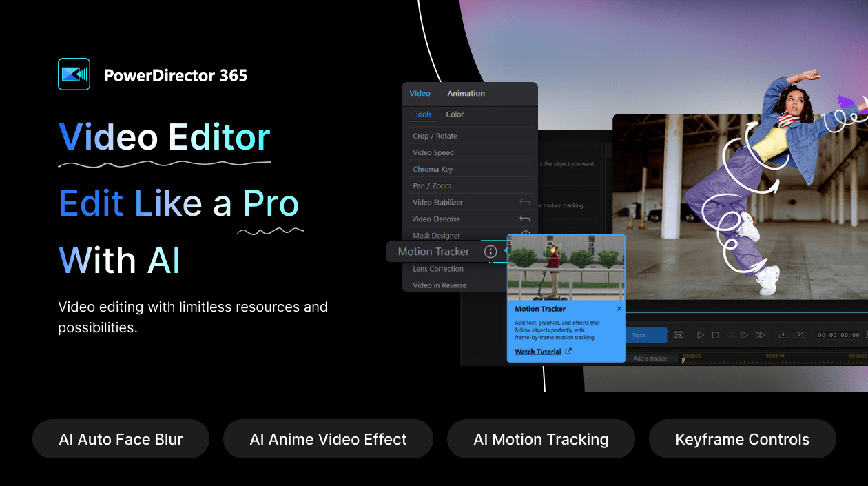Close the Motion Tracker tooltip popup
This screenshot has width=868, height=486.
point(619,309)
